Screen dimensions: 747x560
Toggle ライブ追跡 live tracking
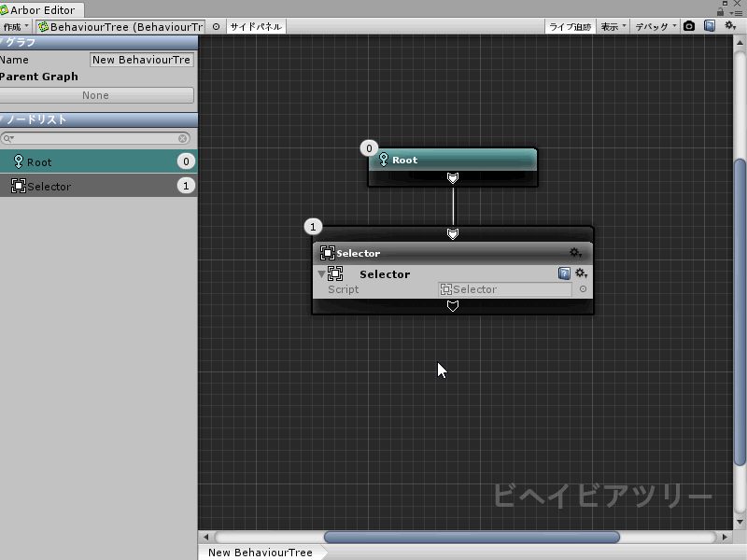tap(570, 26)
